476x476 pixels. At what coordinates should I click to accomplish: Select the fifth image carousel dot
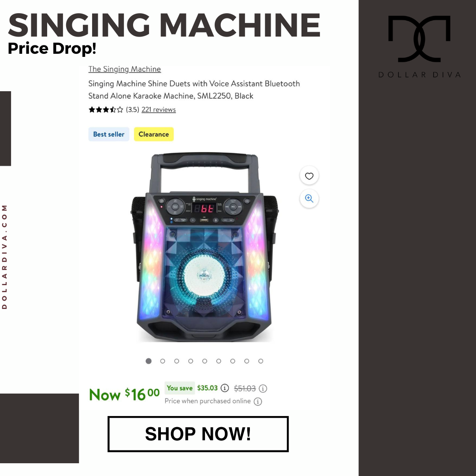pyautogui.click(x=205, y=361)
